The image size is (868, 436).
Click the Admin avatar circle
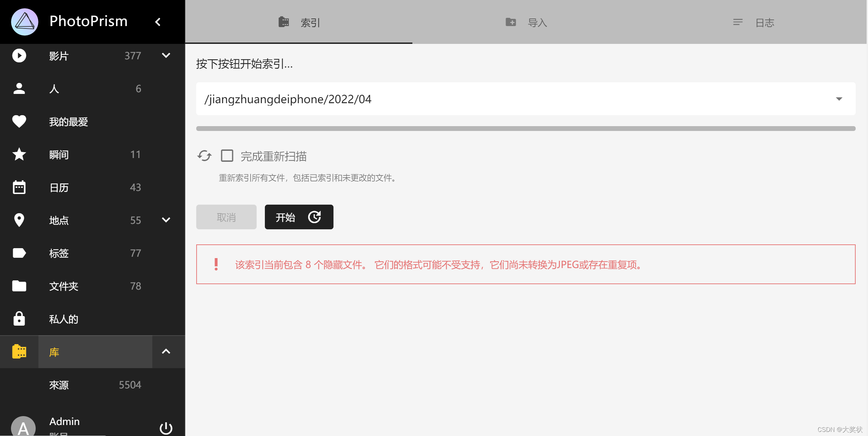coord(23,426)
